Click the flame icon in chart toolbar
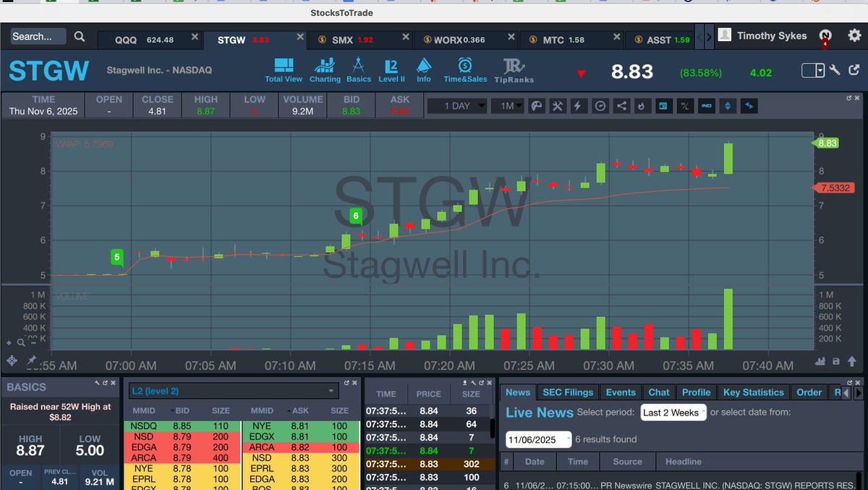 (x=642, y=106)
